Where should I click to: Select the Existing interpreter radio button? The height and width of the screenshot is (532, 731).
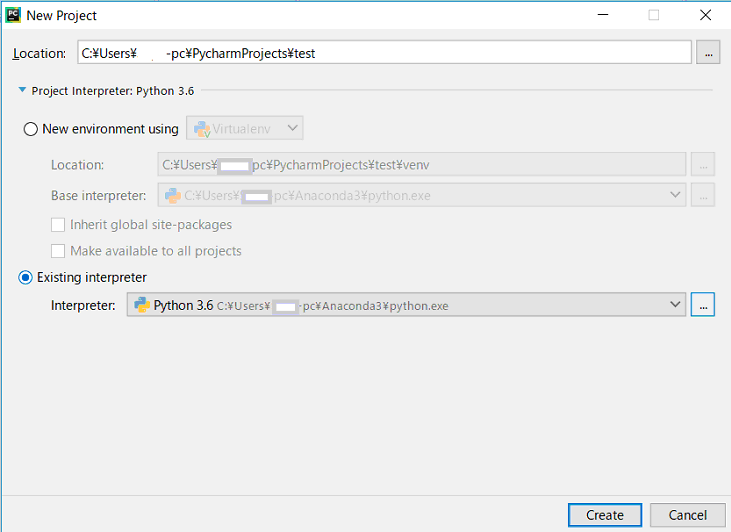25,278
